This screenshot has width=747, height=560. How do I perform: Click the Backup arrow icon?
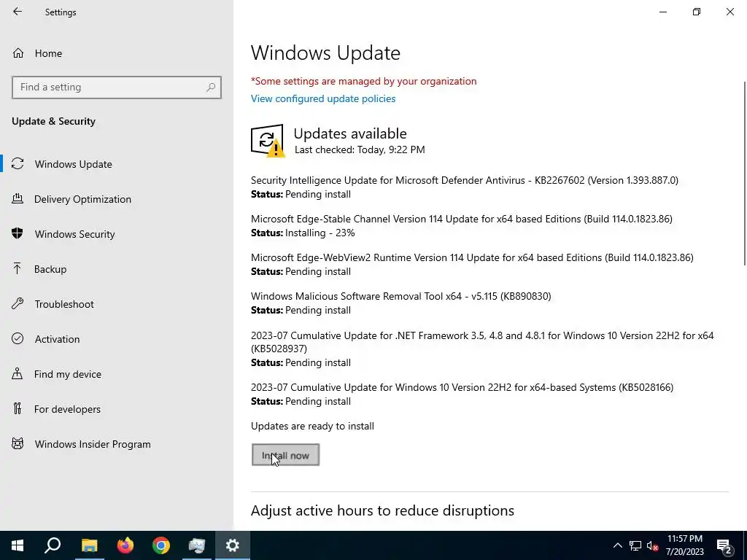click(x=18, y=269)
